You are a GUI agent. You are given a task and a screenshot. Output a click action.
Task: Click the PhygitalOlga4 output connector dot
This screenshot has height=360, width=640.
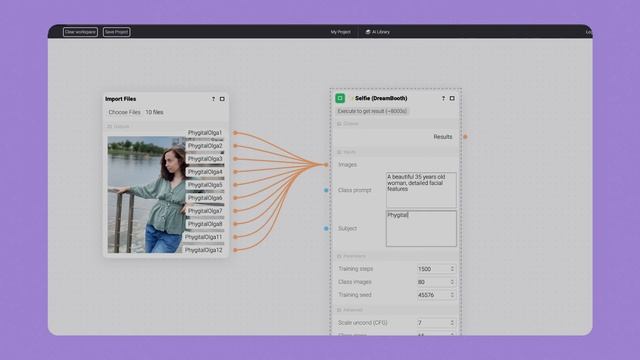point(235,172)
